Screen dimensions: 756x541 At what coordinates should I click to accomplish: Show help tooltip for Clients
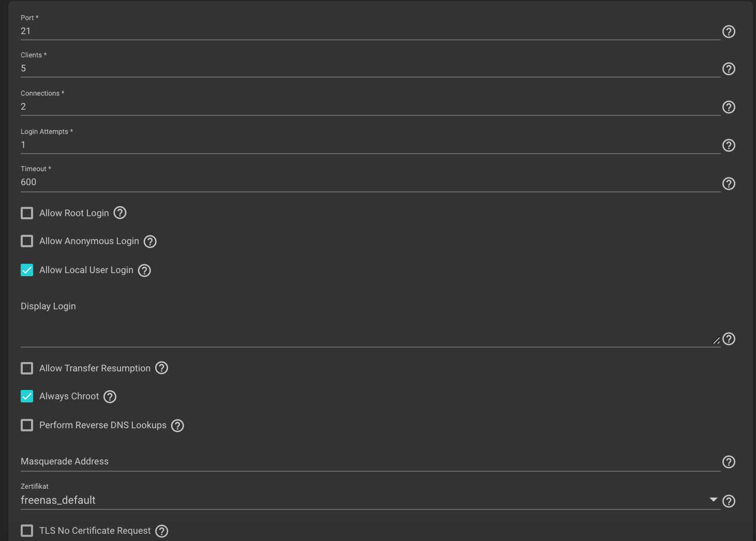pyautogui.click(x=729, y=69)
